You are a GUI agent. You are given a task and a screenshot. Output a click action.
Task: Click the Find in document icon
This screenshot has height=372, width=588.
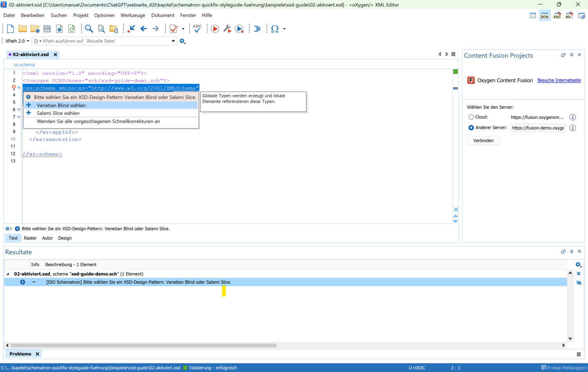coord(101,29)
